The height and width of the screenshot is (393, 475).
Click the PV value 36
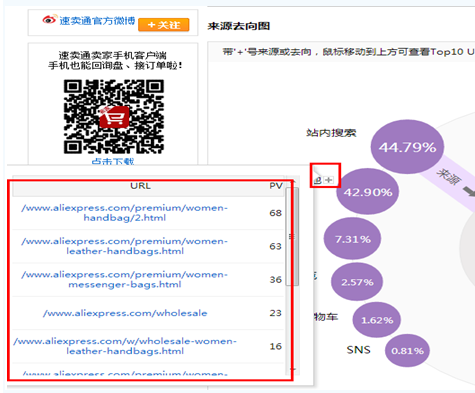(x=275, y=280)
